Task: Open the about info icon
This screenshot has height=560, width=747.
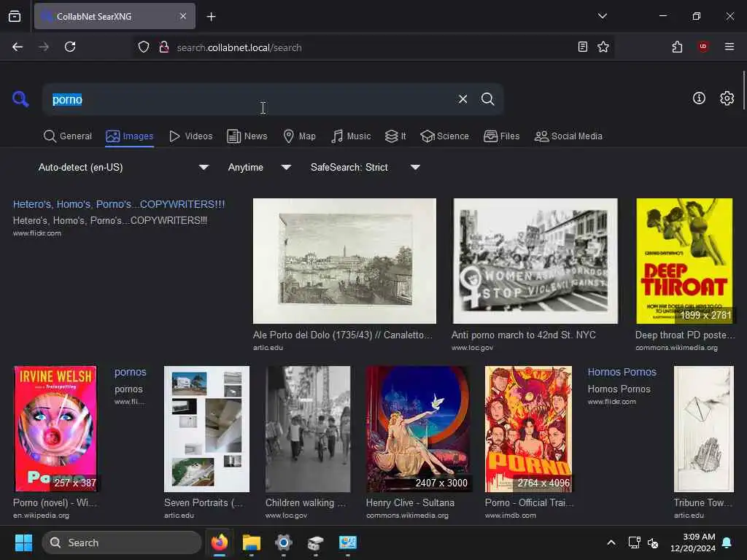Action: 699,98
